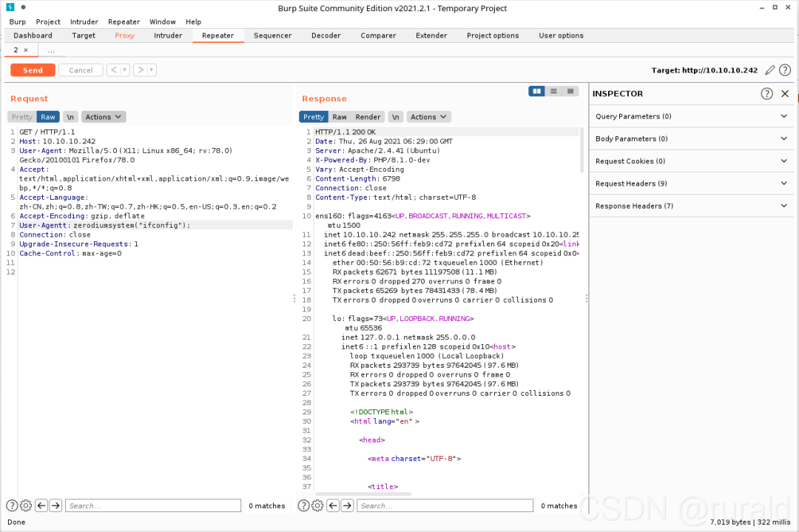Viewport: 799px width, 532px height.
Task: Open Response Actions dropdown
Action: coord(428,117)
